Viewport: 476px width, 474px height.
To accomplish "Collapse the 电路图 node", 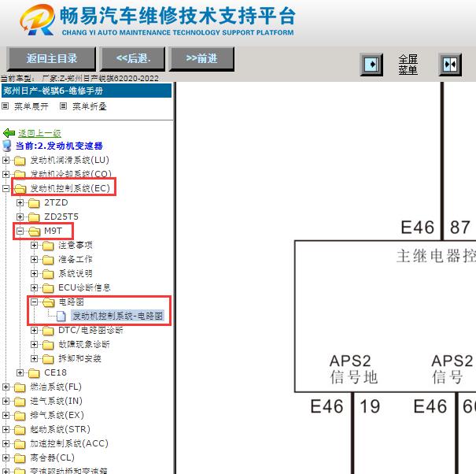I will pyautogui.click(x=35, y=302).
